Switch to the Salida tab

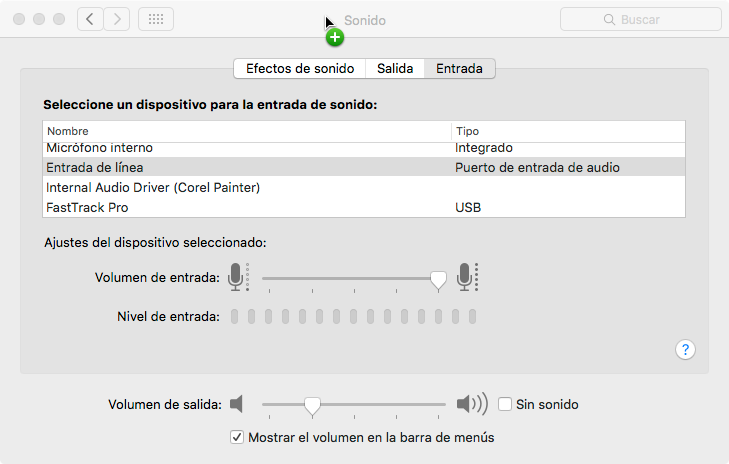point(395,69)
